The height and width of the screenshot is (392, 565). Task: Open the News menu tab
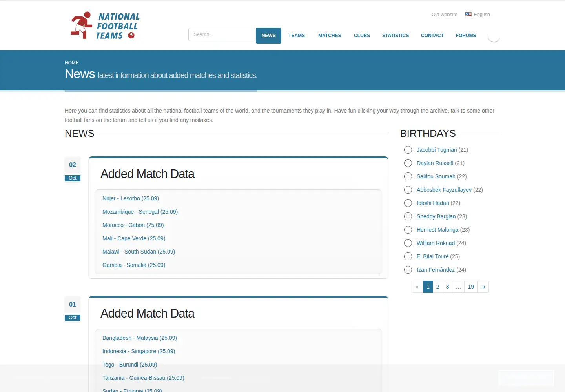pos(268,36)
